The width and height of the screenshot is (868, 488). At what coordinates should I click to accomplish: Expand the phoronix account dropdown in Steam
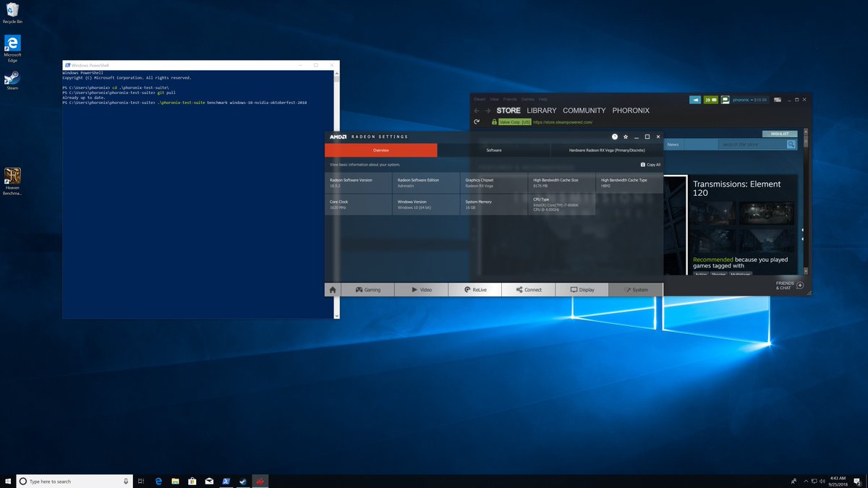click(x=750, y=100)
